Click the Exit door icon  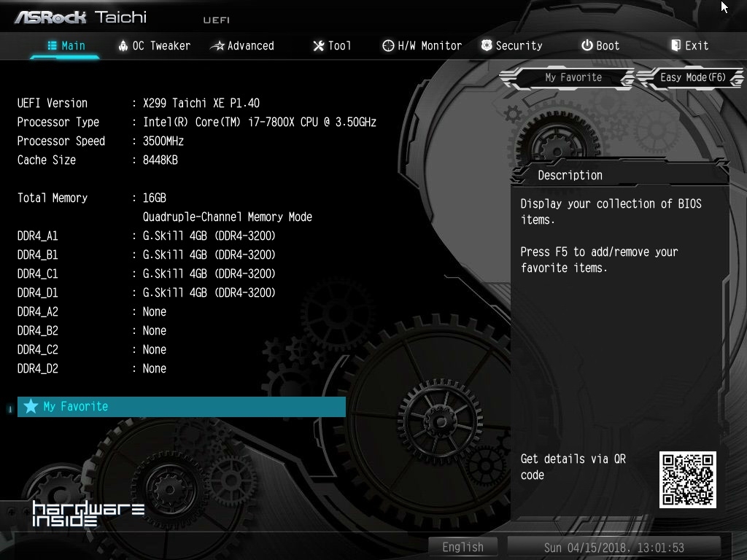click(x=676, y=45)
